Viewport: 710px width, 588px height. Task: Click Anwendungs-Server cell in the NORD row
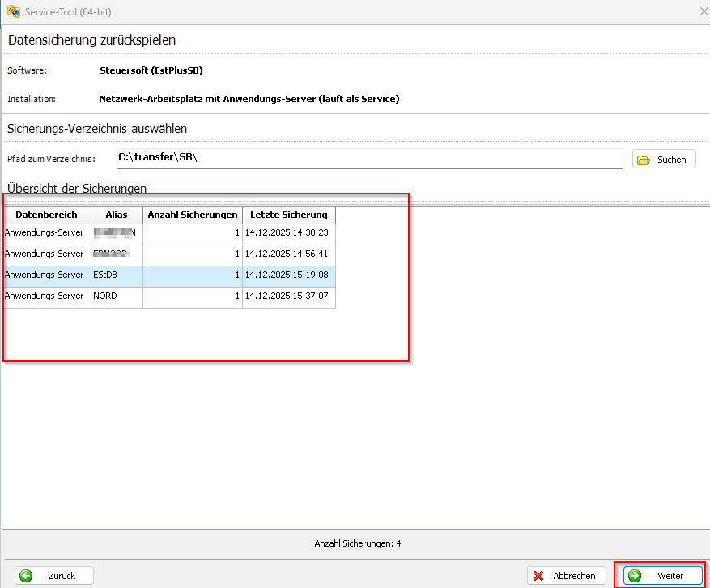click(x=45, y=296)
